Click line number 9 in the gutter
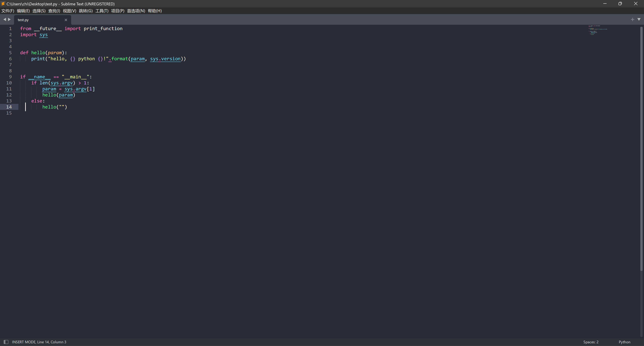The image size is (644, 346). (10, 77)
